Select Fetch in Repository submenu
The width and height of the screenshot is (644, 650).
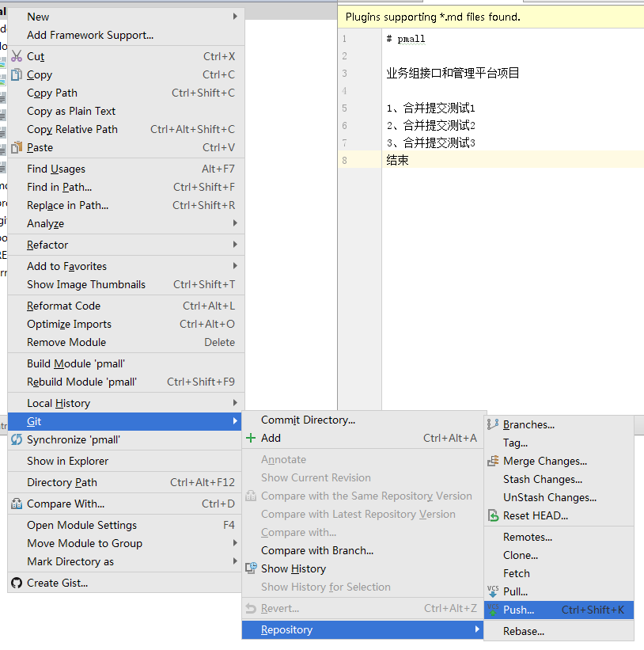click(x=559, y=573)
